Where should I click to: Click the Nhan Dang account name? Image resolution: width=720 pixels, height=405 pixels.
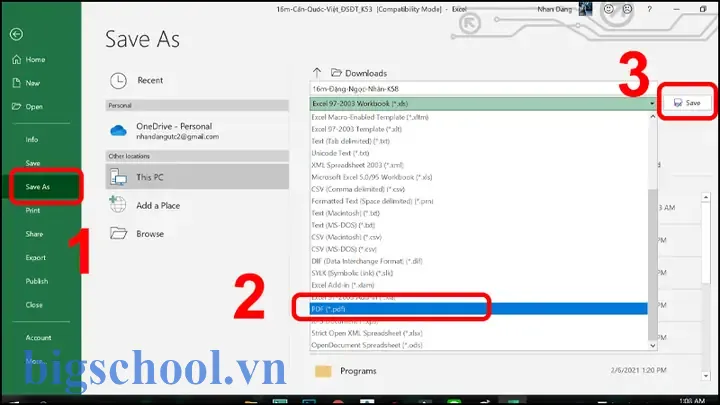(x=555, y=9)
